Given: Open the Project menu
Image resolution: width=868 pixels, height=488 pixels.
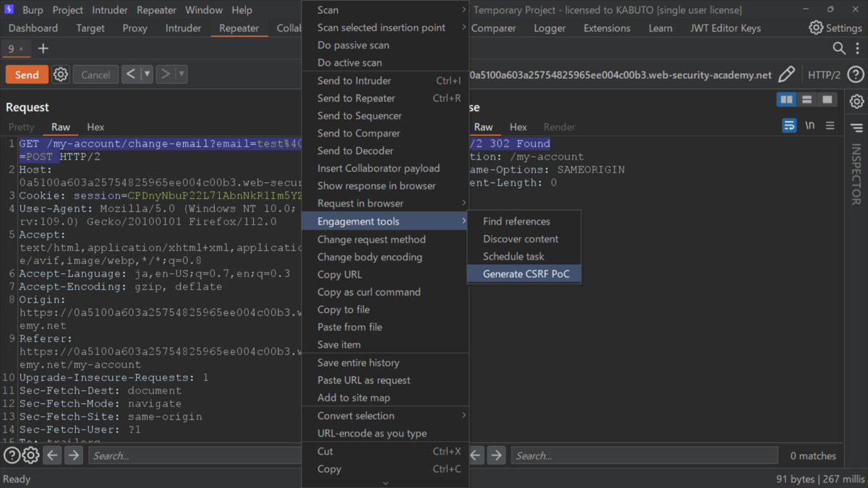Looking at the screenshot, I should coord(67,10).
